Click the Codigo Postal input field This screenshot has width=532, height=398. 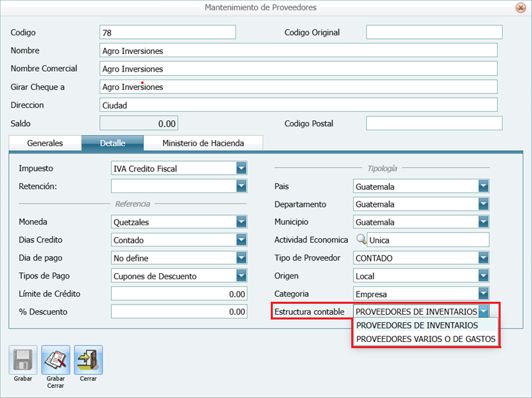(434, 124)
